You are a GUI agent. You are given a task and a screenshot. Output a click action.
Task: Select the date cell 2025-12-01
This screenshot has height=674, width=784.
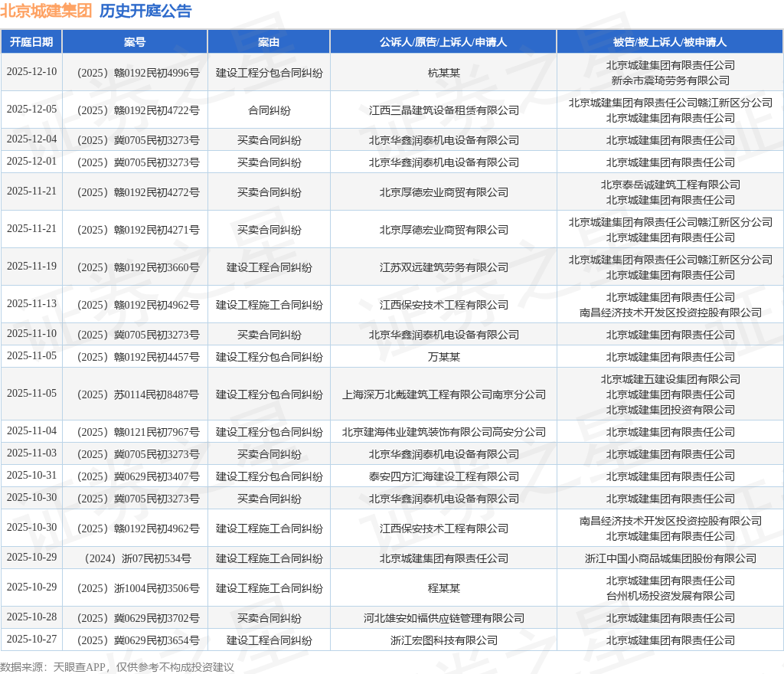pos(31,162)
